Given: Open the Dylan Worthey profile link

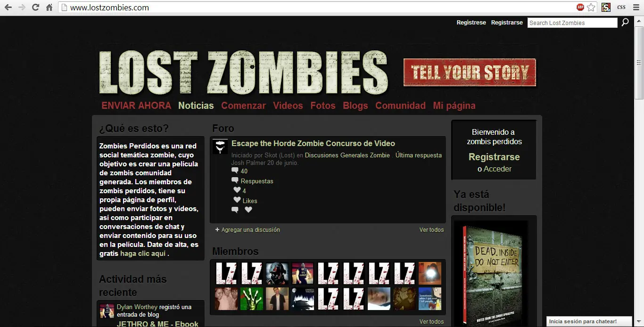Looking at the screenshot, I should pos(137,307).
